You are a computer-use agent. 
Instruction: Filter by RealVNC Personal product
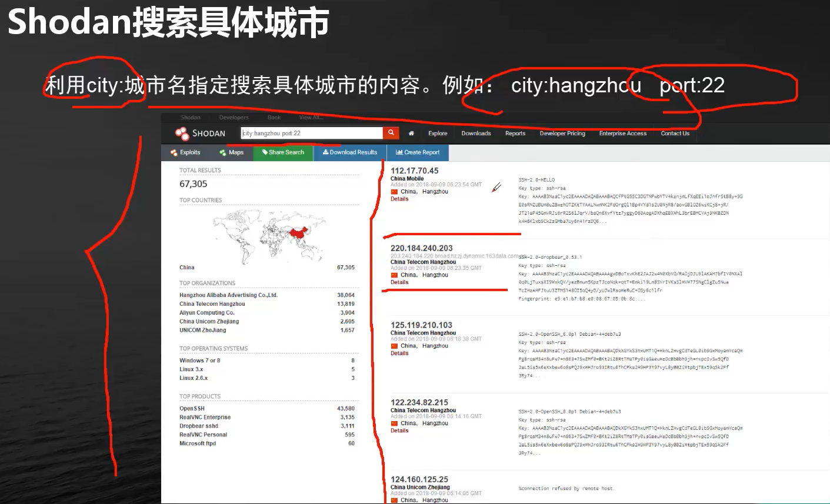coord(203,435)
